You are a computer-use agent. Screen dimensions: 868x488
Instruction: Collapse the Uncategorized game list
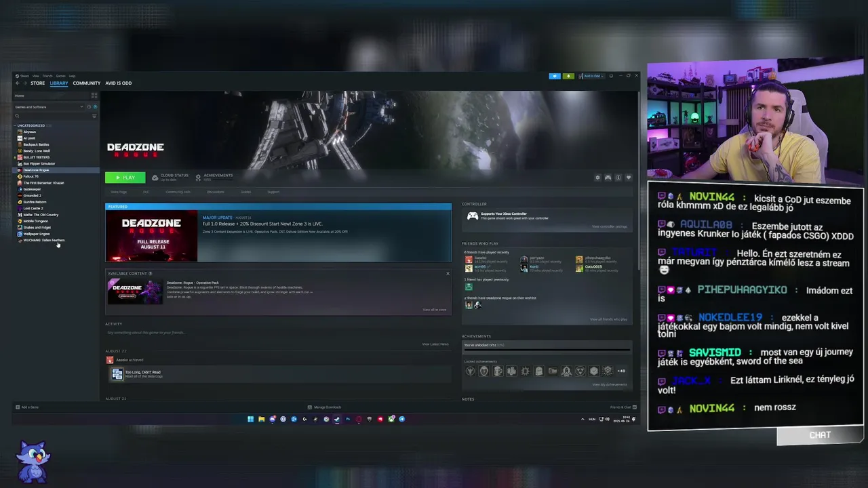point(15,125)
